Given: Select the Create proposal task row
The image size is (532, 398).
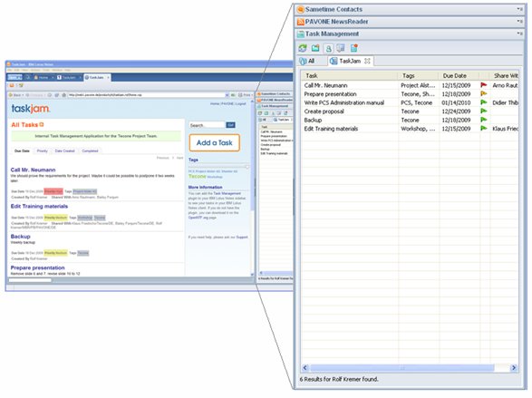Looking at the screenshot, I should pos(410,112).
